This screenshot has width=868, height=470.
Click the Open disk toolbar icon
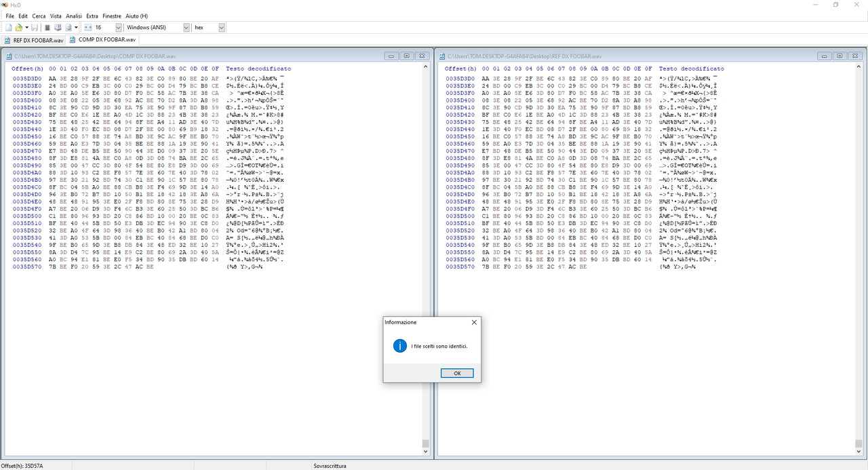click(x=58, y=28)
